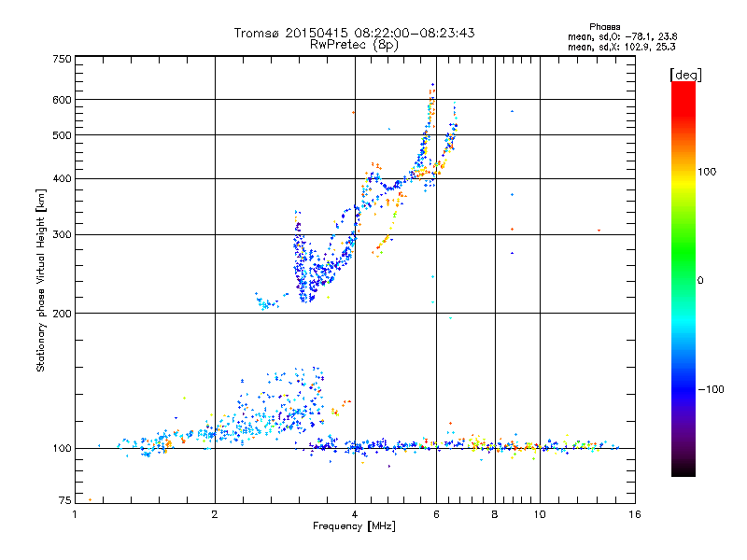The image size is (747, 560).
Task: Click the x-axis tick label '10'
Action: 540,514
